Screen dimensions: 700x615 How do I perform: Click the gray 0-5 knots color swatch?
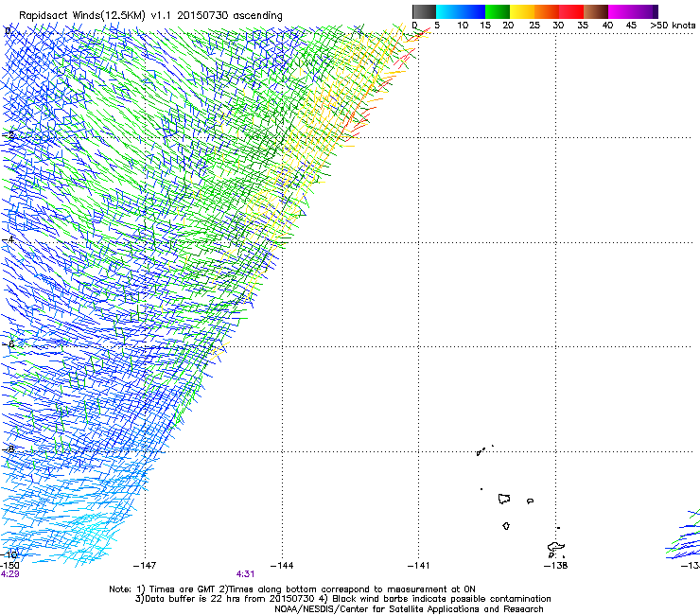pos(424,11)
